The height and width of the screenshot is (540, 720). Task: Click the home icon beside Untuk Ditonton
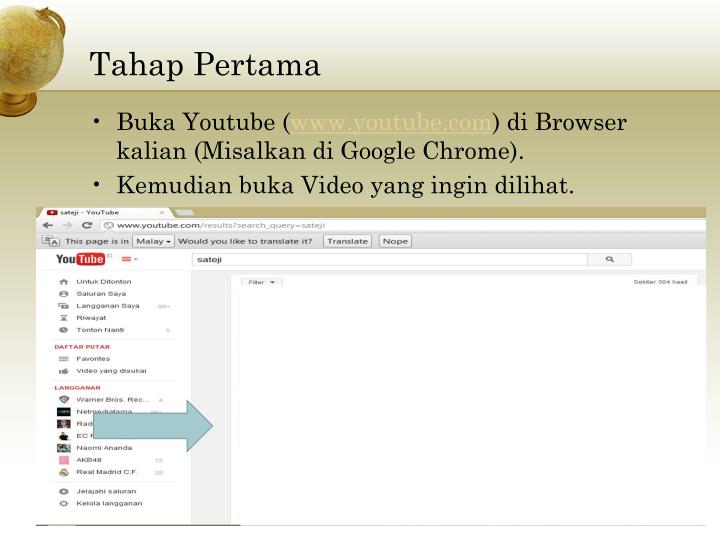(64, 281)
